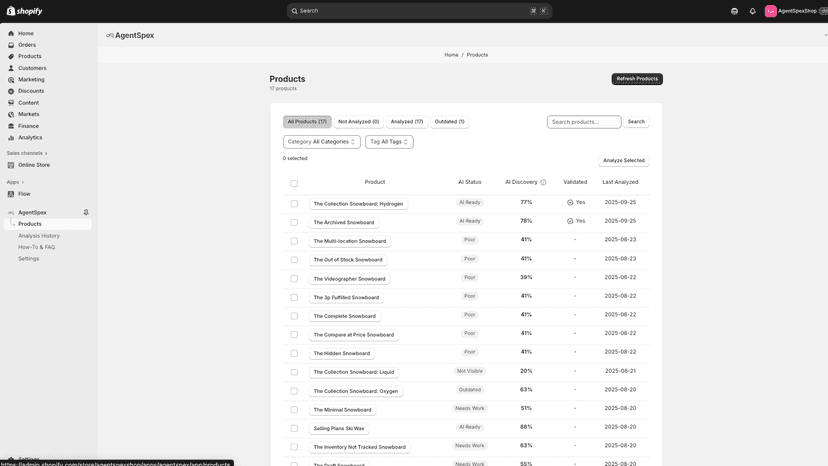Open the Flow app icon

pos(11,194)
